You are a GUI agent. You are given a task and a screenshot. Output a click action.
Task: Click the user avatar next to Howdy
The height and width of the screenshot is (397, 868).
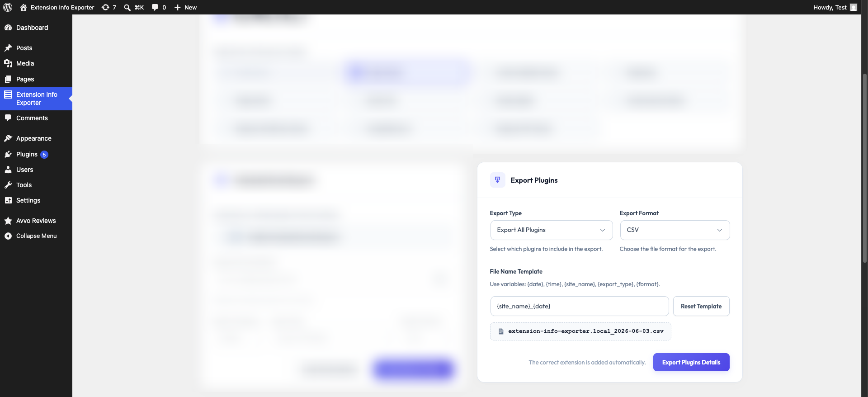point(854,7)
